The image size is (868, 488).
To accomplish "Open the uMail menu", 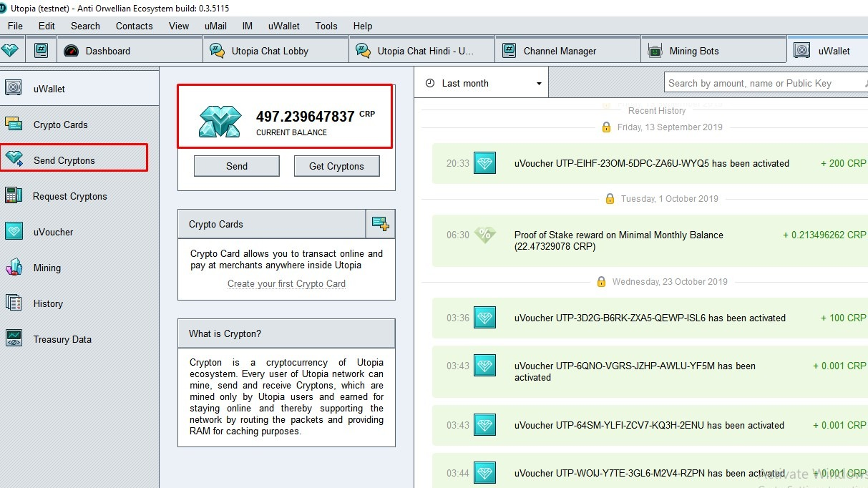I will [215, 26].
